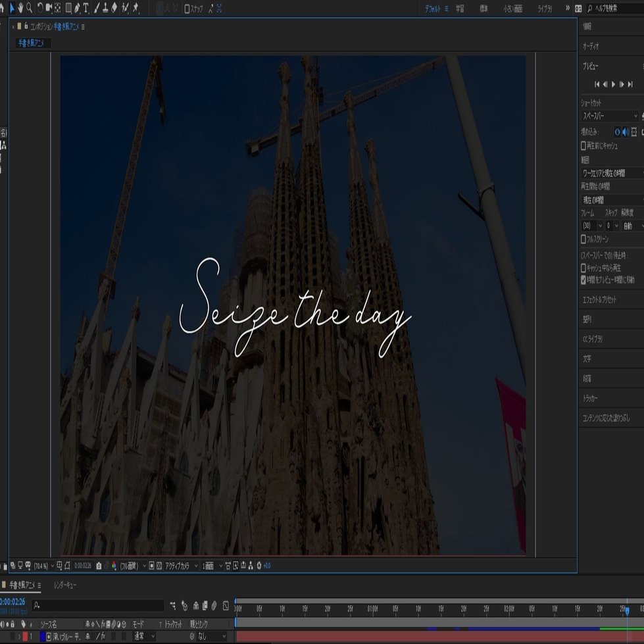Click the current time indicator in the timeline
The width and height of the screenshot is (644, 644).
point(627,612)
